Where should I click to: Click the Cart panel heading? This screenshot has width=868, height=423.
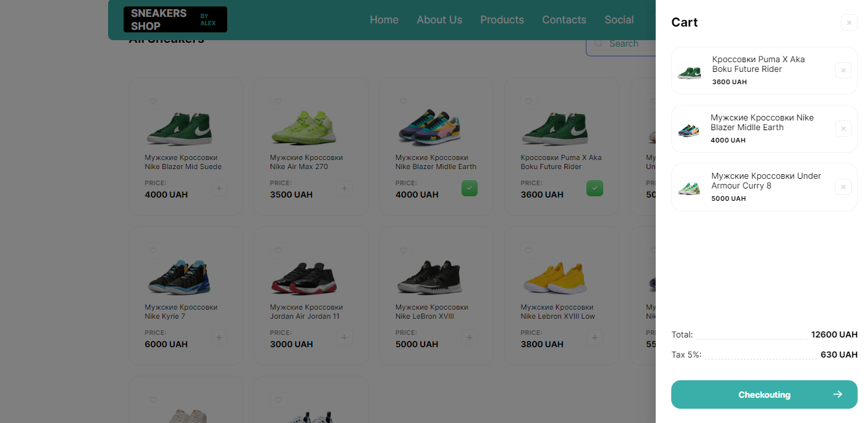click(684, 23)
